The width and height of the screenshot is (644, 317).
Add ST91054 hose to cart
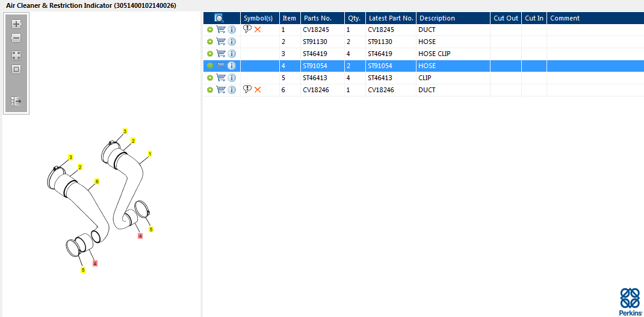[x=221, y=65]
